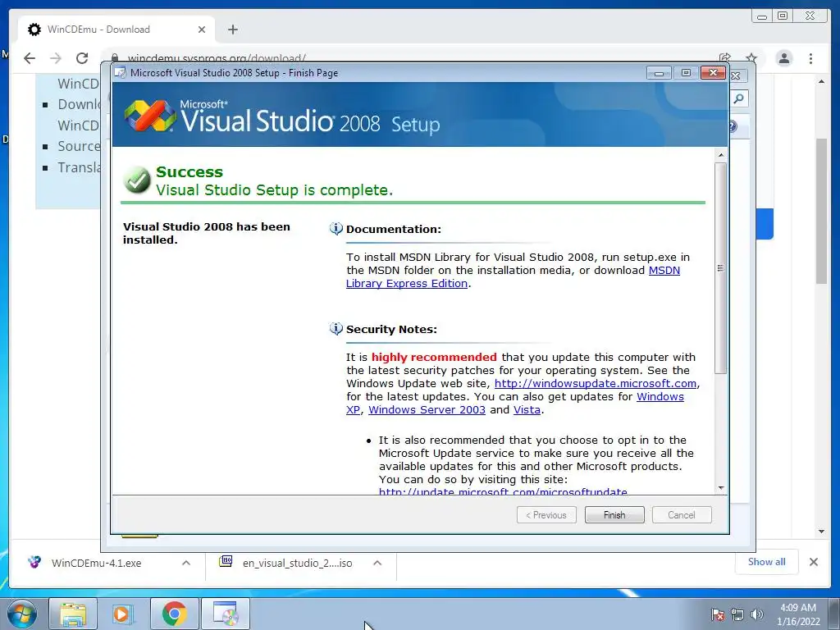Open the downloaded WinCDEmu-4.1.exe file
Viewport: 840px width, 630px height.
point(96,563)
